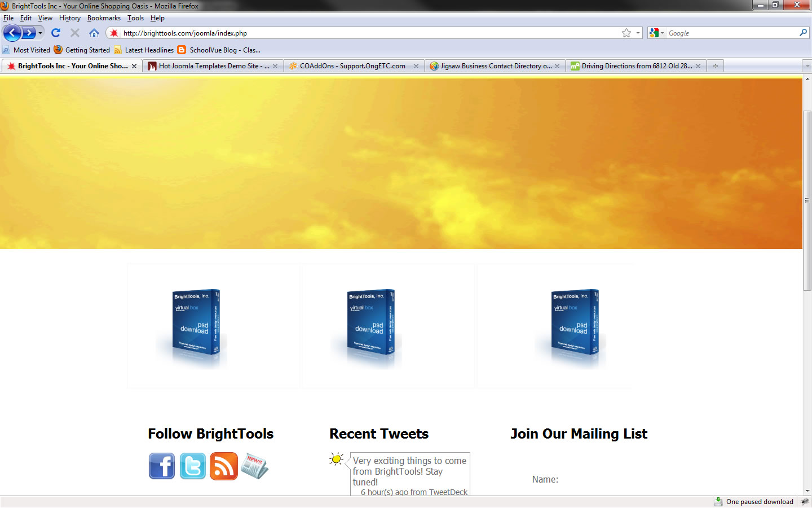Close the COAddOns Support tab
The width and height of the screenshot is (812, 508).
(x=416, y=66)
